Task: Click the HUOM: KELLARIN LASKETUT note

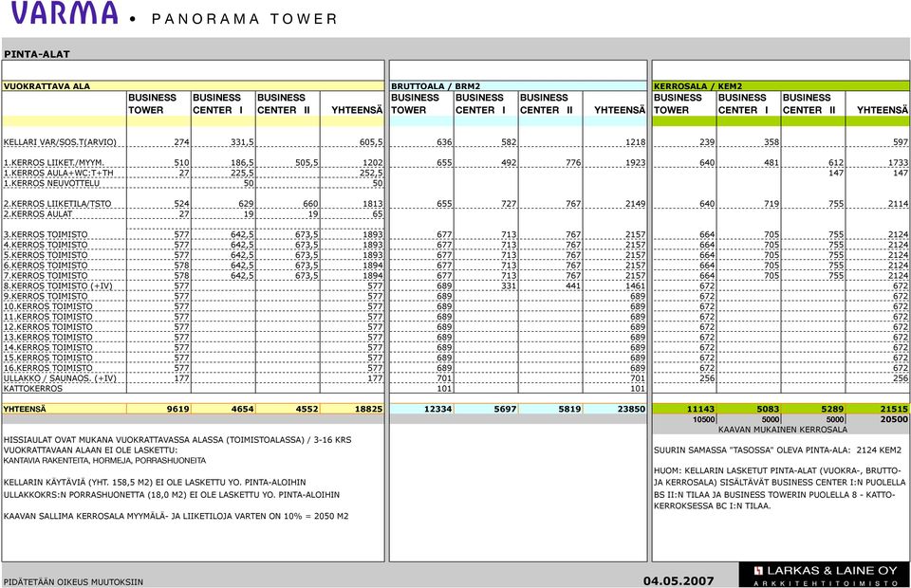Action: pyautogui.click(x=780, y=488)
